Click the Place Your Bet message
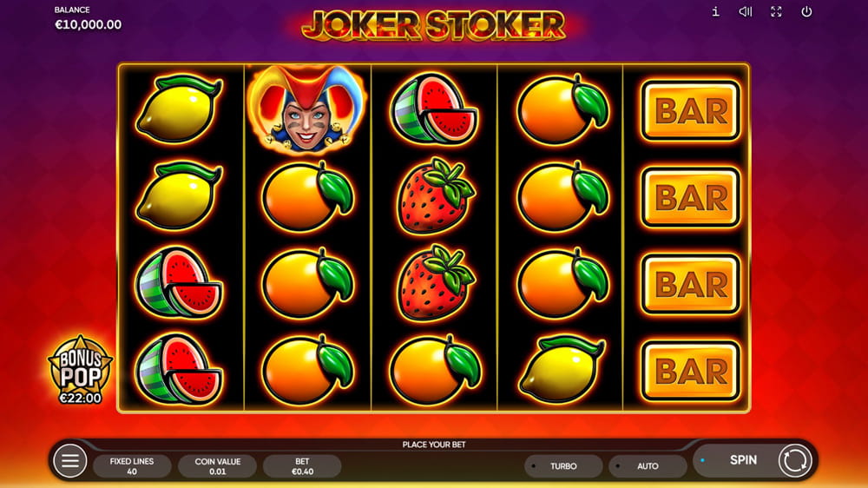This screenshot has height=488, width=868. pyautogui.click(x=434, y=445)
